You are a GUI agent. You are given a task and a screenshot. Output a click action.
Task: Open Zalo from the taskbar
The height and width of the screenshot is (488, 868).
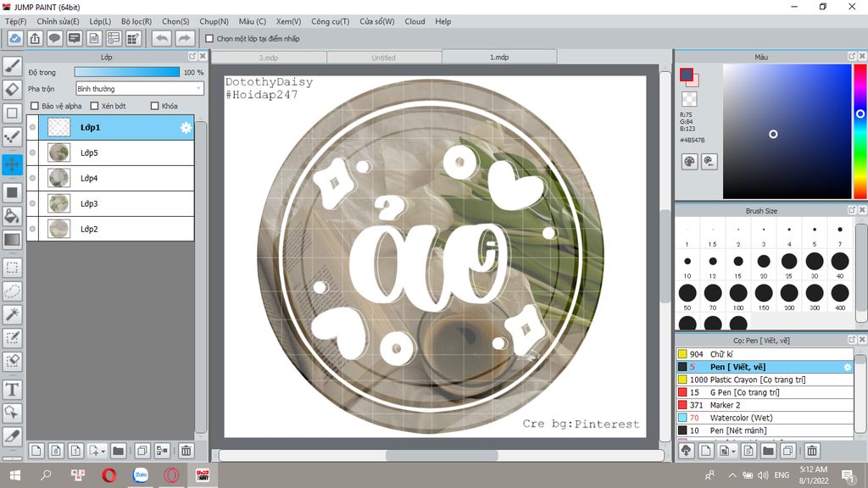(141, 474)
